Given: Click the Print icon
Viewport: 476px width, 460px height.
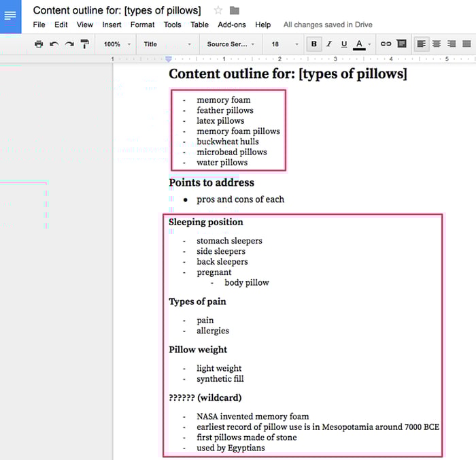Looking at the screenshot, I should (x=39, y=44).
